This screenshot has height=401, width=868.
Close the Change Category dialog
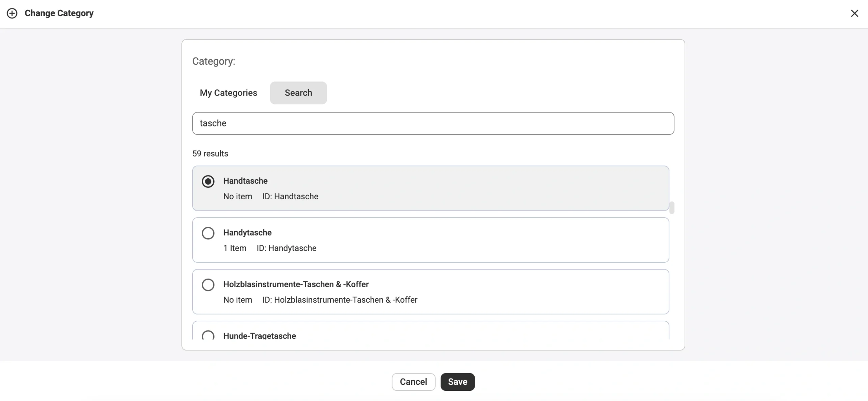point(854,13)
